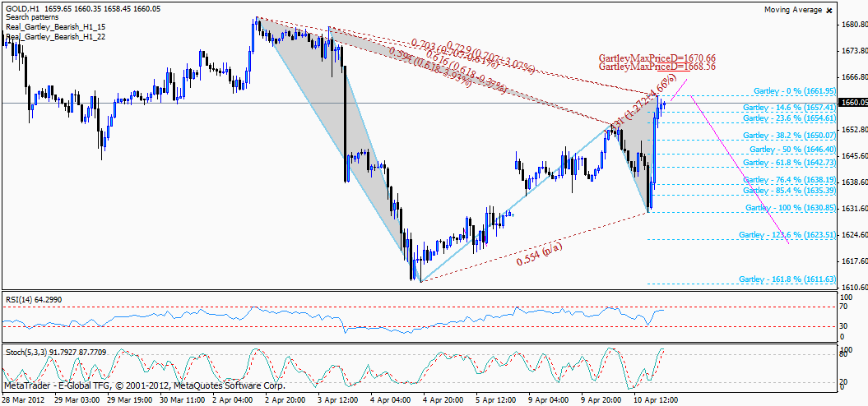Viewport: 868px width, 406px height.
Task: Click the Stochastic scale value 80
Action: 845,355
